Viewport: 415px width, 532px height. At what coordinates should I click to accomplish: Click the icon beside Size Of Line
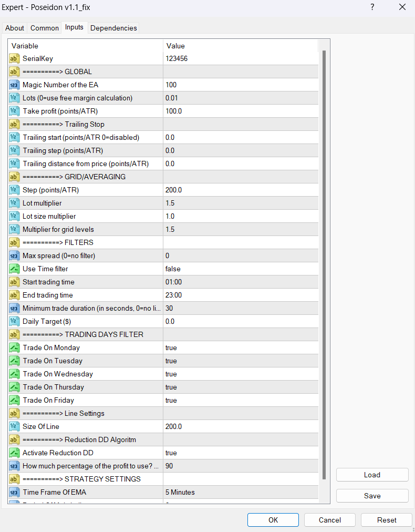click(15, 426)
